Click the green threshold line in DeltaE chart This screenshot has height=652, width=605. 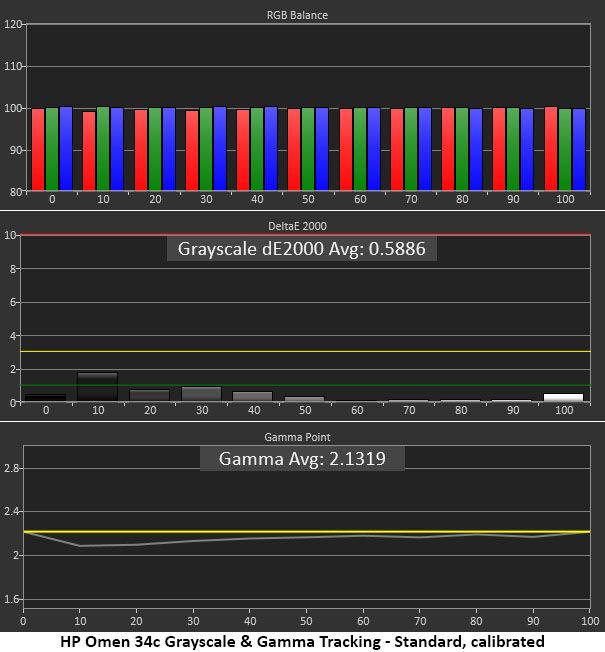(305, 385)
